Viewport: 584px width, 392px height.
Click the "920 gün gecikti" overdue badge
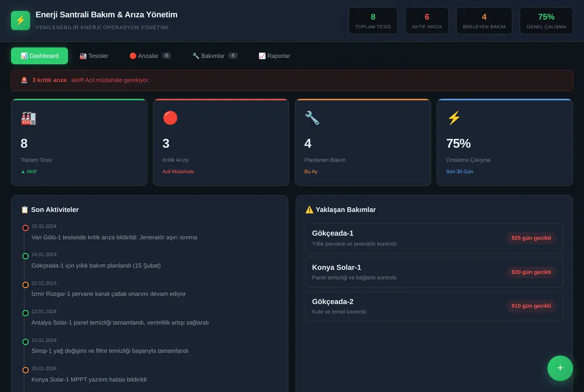pos(531,272)
